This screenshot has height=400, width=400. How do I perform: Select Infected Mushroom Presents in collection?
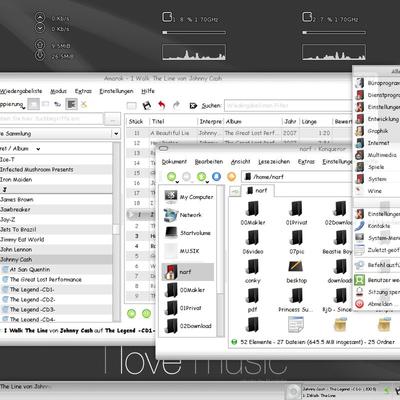pyautogui.click(x=56, y=169)
